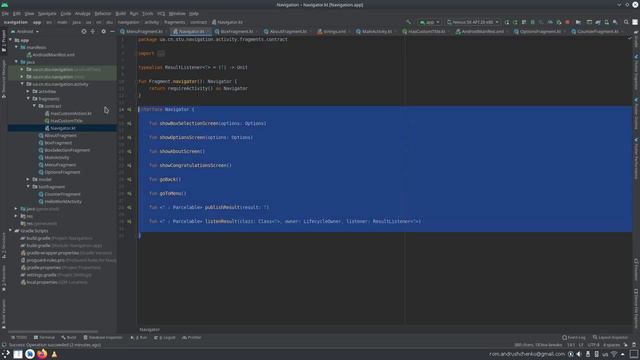Image resolution: width=640 pixels, height=360 pixels.
Task: Collapse the manifests folder node
Action: point(17,47)
